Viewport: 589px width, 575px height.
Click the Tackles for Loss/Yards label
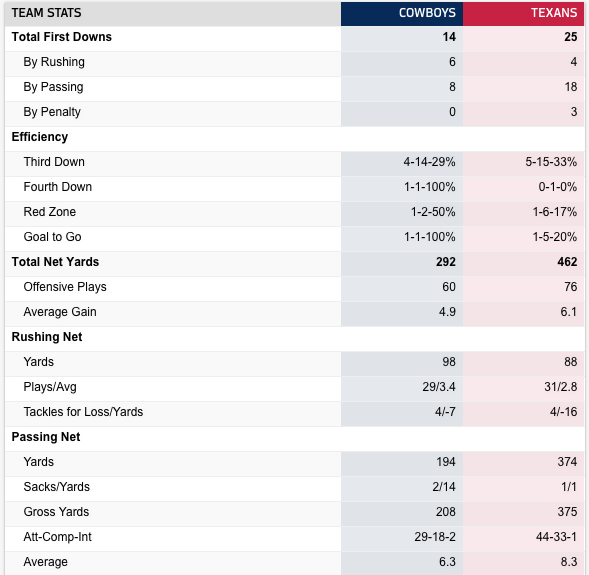click(83, 412)
